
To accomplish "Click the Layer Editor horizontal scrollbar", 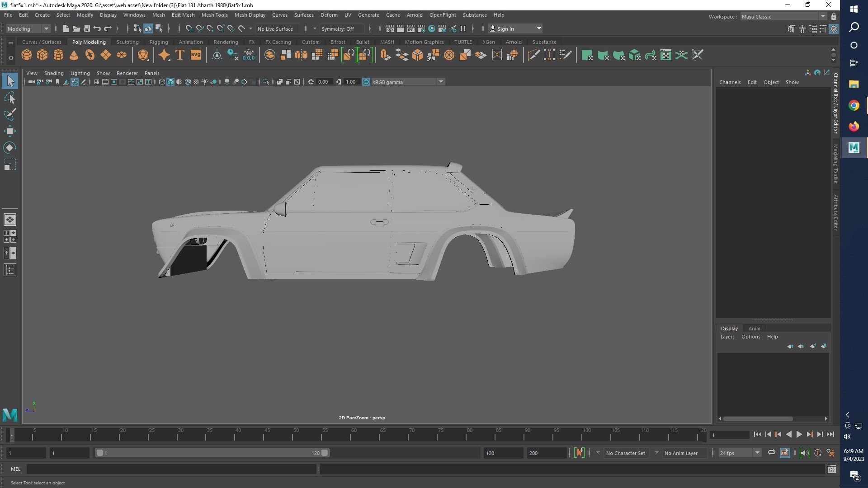I will click(x=758, y=418).
